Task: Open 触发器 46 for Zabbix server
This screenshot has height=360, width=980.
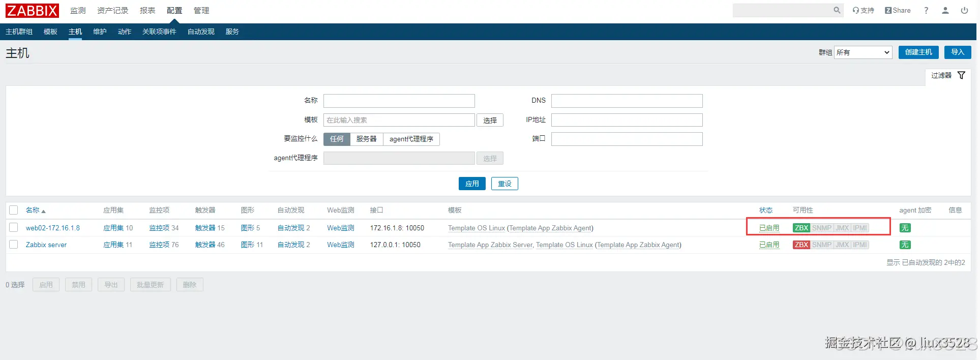Action: 205,245
